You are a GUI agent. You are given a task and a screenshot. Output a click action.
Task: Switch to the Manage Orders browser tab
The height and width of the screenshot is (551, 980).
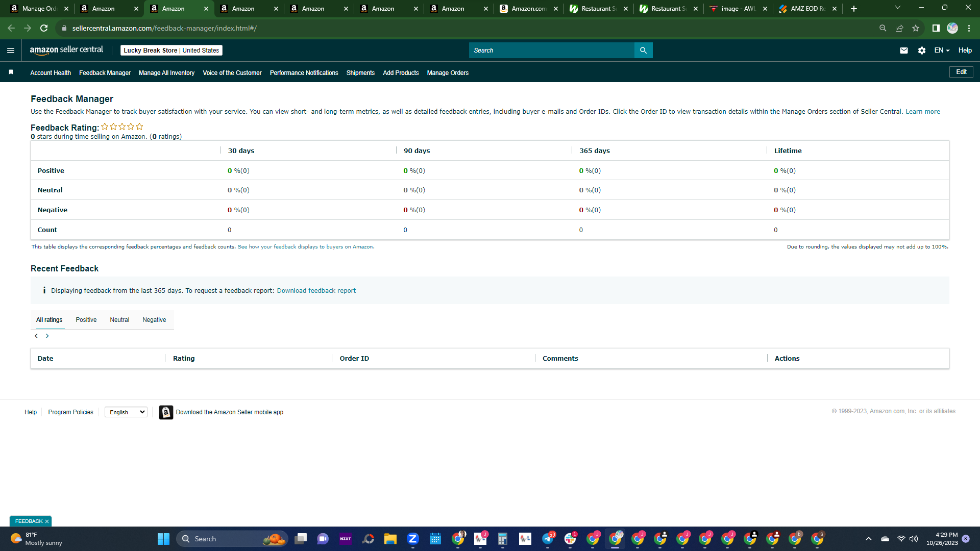pyautogui.click(x=39, y=9)
